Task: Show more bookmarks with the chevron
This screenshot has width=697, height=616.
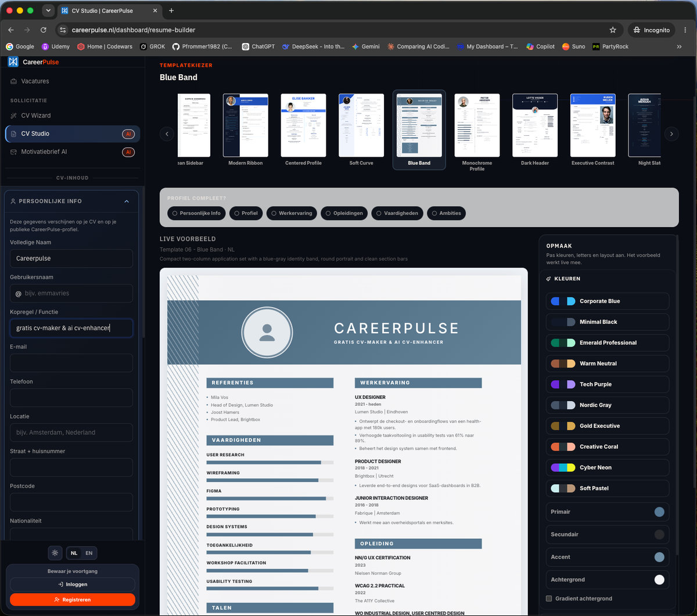Action: 679,46
